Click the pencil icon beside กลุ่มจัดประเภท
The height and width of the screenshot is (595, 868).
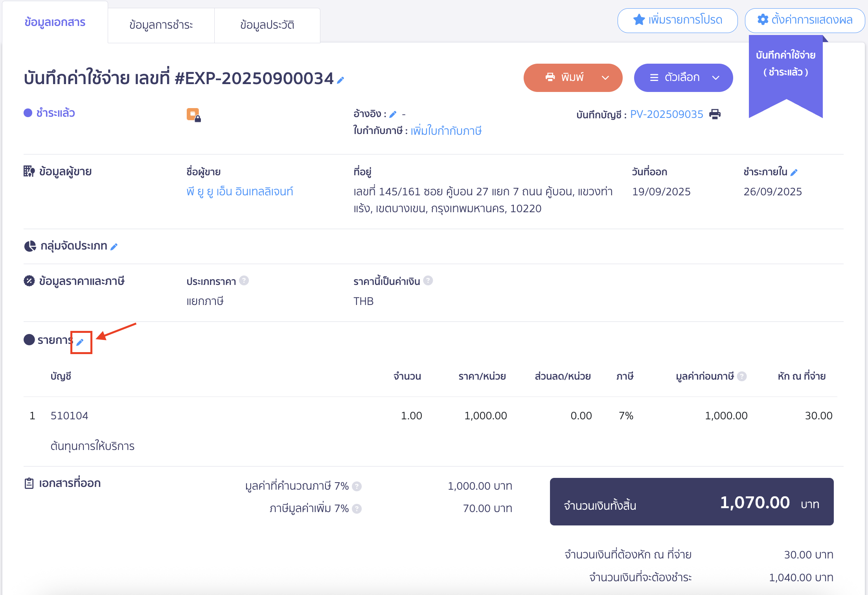click(x=114, y=246)
